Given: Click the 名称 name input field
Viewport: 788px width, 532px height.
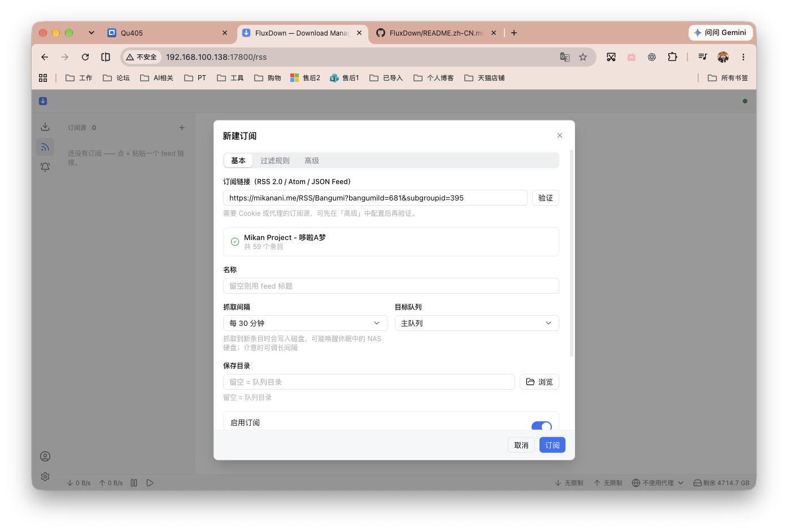Looking at the screenshot, I should pyautogui.click(x=391, y=286).
